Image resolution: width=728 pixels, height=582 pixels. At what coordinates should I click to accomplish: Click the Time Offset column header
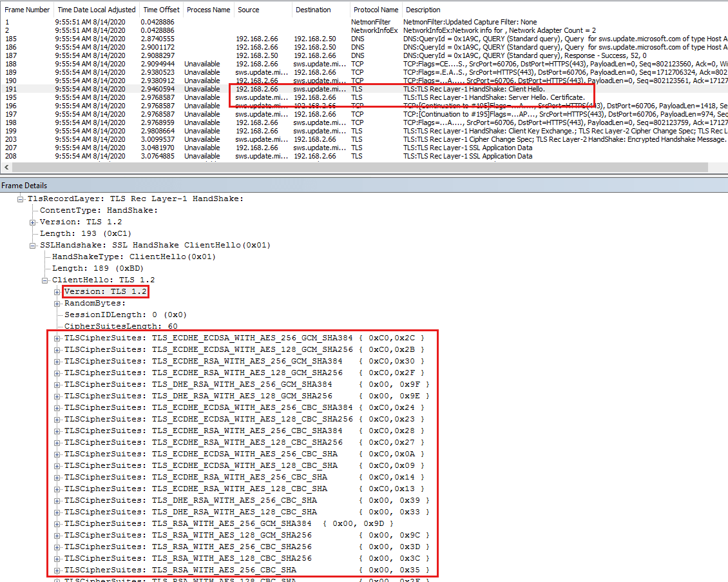(x=160, y=9)
